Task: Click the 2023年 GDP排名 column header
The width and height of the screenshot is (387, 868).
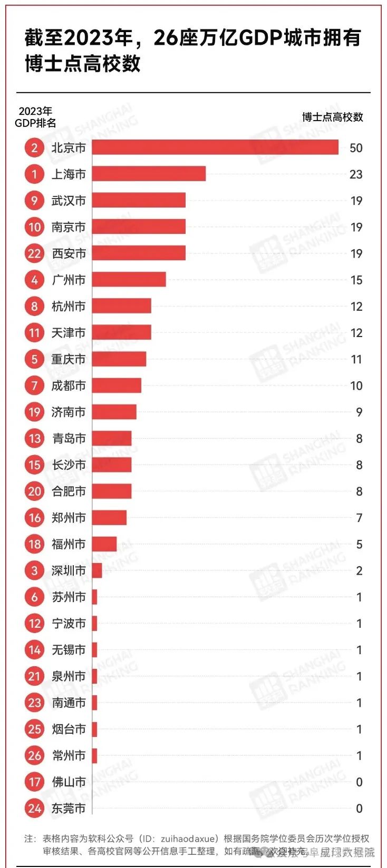Action: 35,117
